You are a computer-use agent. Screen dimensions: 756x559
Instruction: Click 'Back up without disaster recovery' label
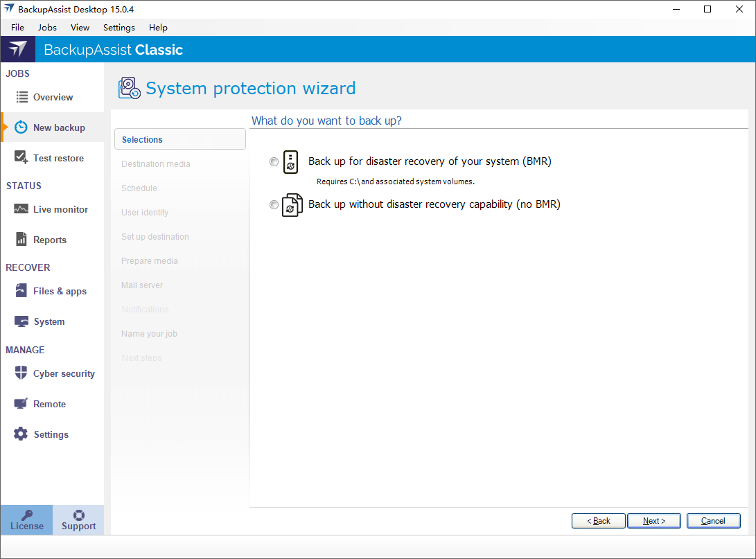tap(434, 204)
